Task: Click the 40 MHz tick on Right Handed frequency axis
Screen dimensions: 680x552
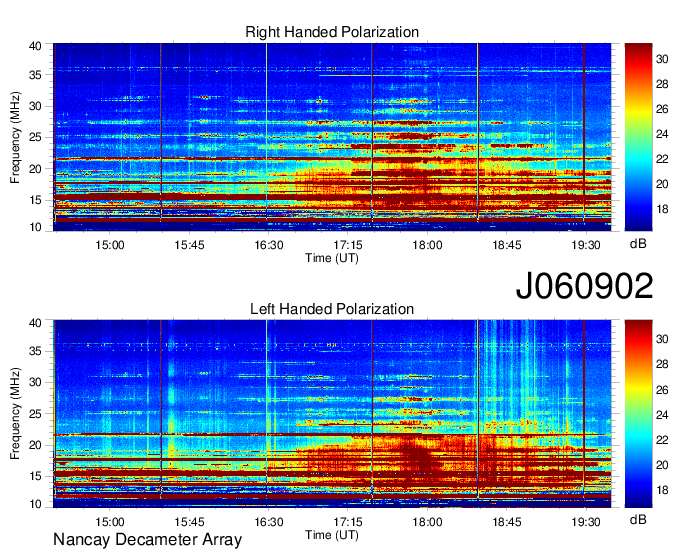Action: pos(35,46)
